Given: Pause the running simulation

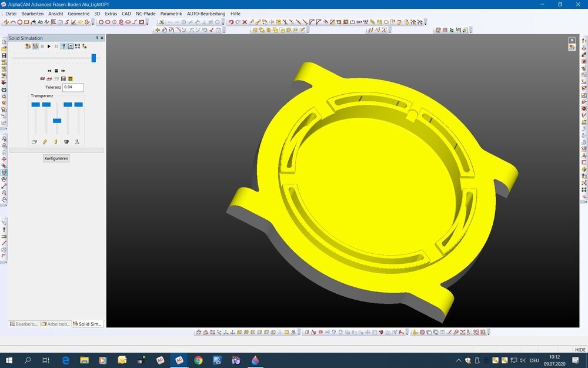Looking at the screenshot, I should (x=56, y=46).
